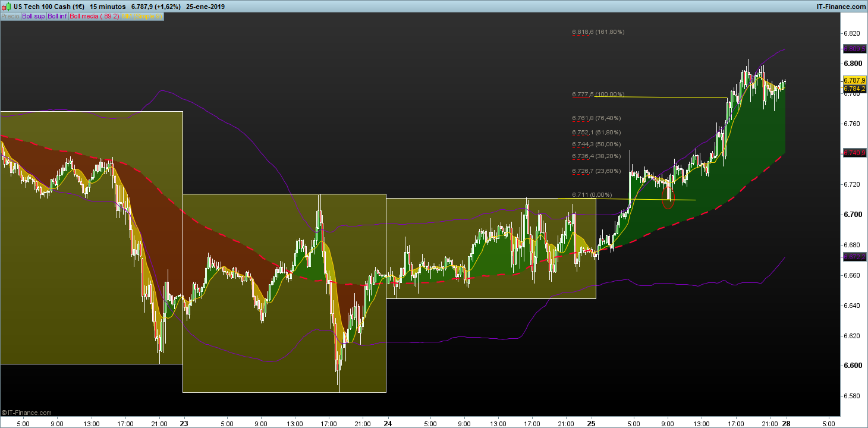
Task: Click the 6.777,5 (100,00%) Fibonacci label
Action: (598, 95)
